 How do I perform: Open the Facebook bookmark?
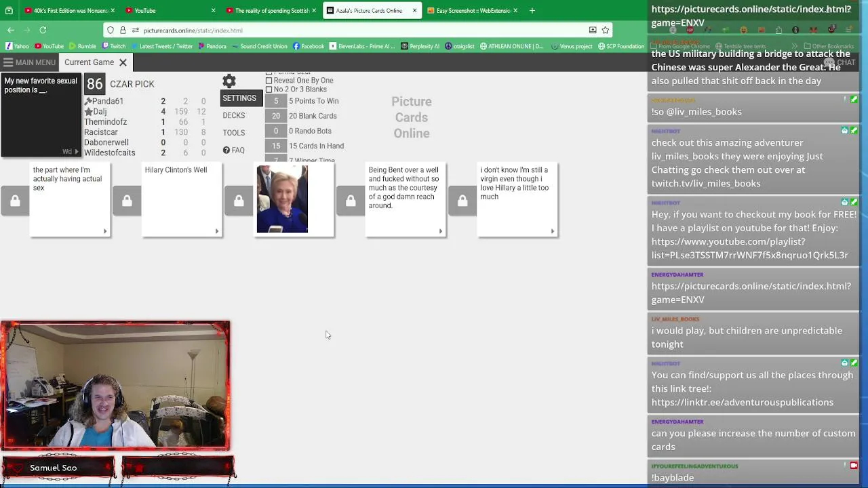point(309,46)
